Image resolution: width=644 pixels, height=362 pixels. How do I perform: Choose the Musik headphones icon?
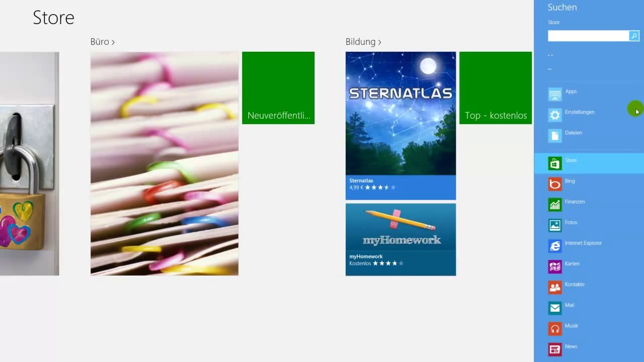tap(555, 329)
